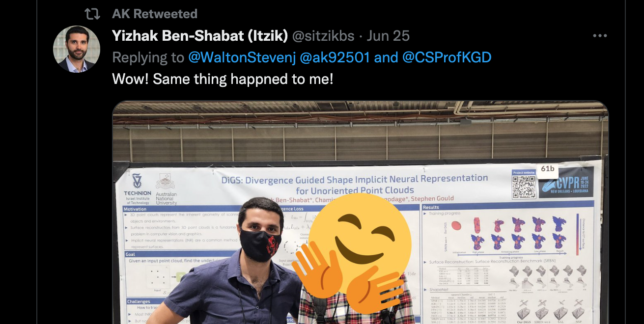Viewport: 644px width, 324px height.
Task: Open the three-dot more options menu
Action: coord(600,36)
